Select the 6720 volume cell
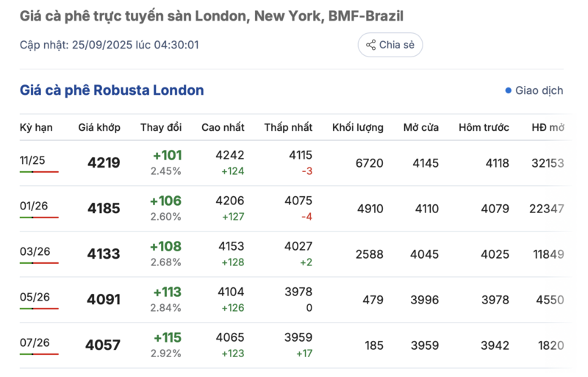The image size is (588, 377). (x=369, y=163)
